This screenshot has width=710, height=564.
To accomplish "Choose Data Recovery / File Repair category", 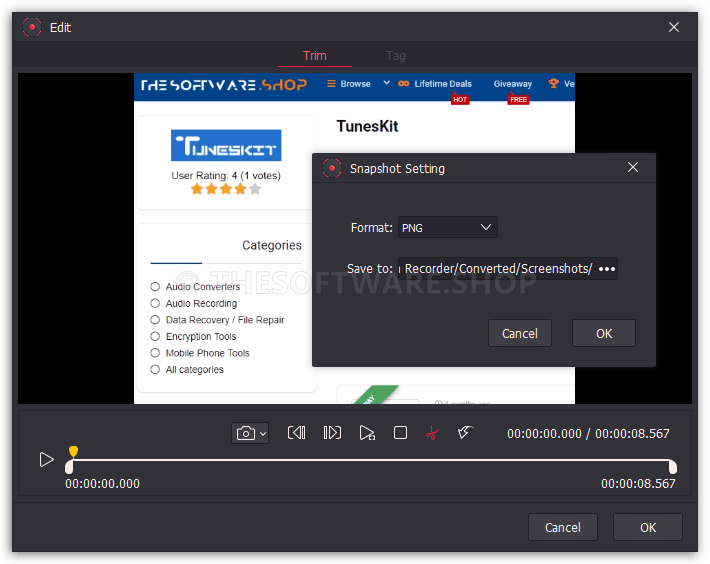I will 155,320.
